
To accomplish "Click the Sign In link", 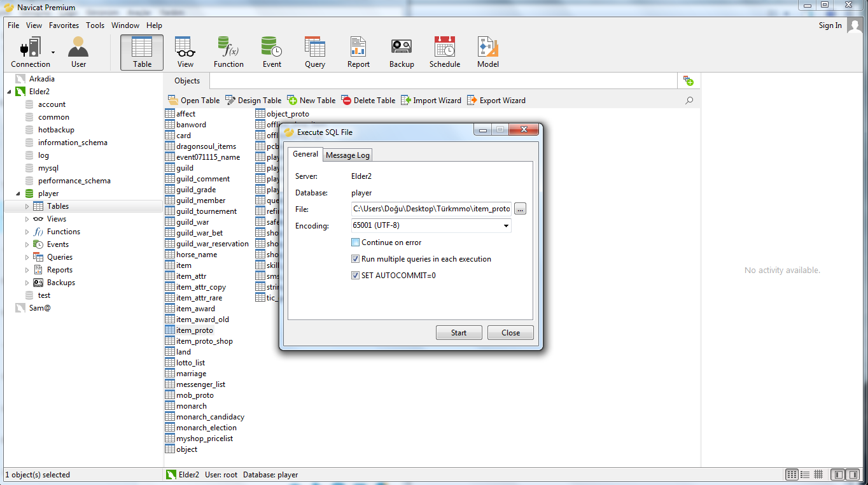I will click(830, 25).
